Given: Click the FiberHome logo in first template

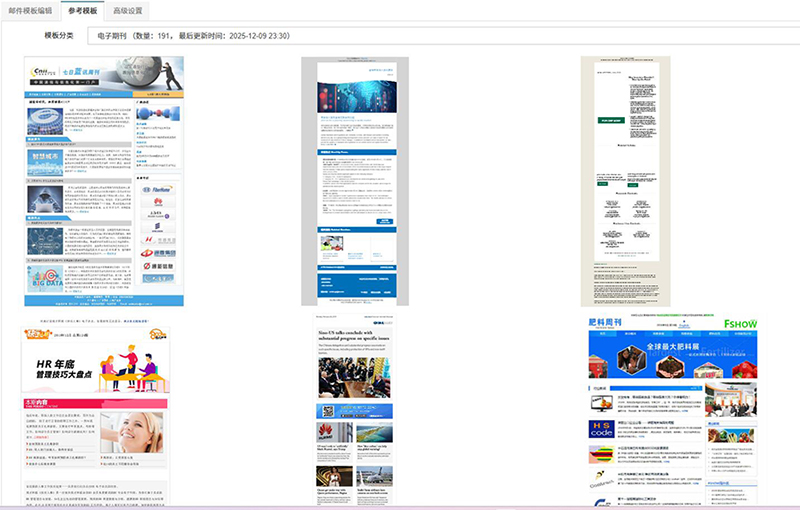Looking at the screenshot, I should pyautogui.click(x=158, y=188).
